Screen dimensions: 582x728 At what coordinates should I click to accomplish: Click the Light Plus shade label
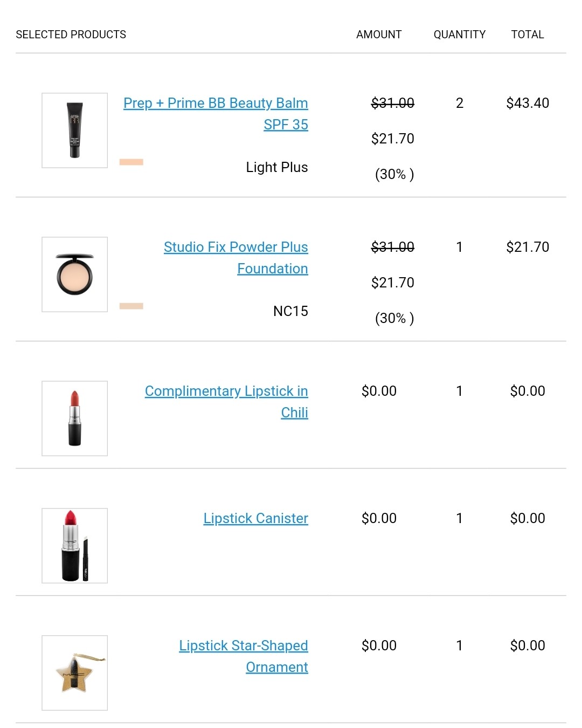[x=277, y=167]
